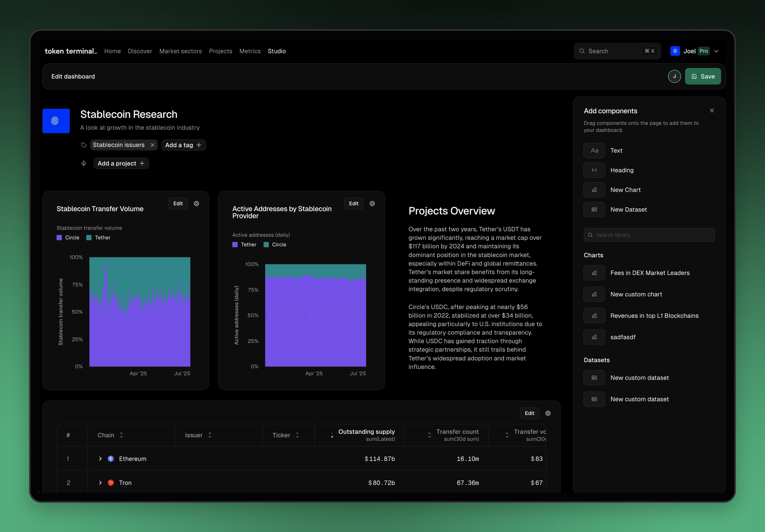Open settings gear for Active Addresses chart
This screenshot has width=765, height=532.
point(372,203)
